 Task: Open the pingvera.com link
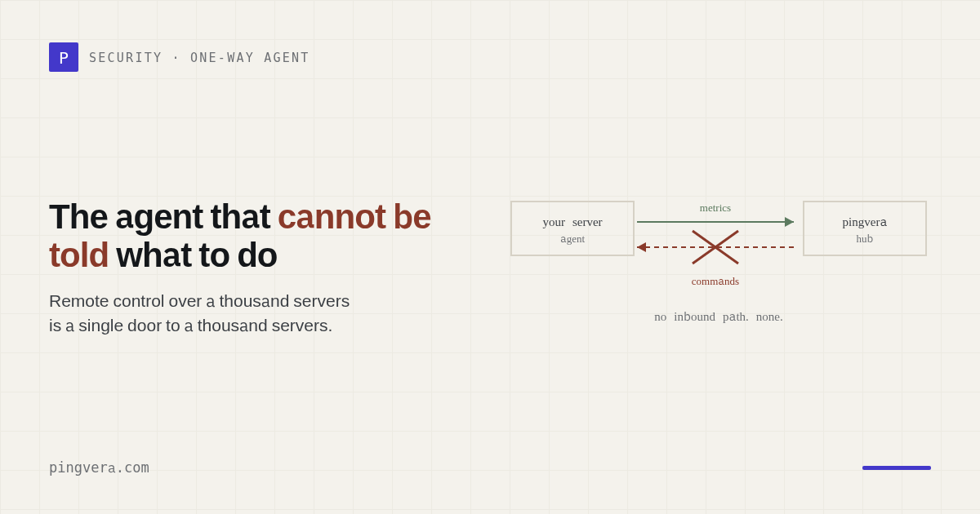pos(99,467)
